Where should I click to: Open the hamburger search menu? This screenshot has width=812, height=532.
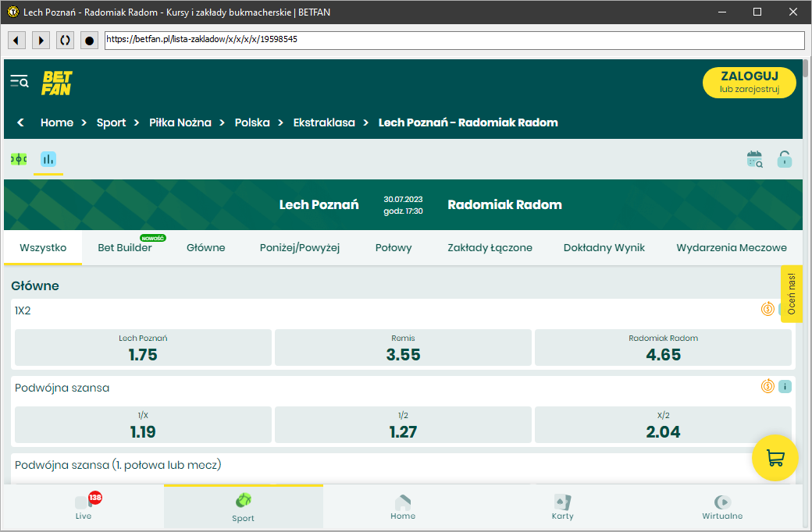click(x=20, y=82)
